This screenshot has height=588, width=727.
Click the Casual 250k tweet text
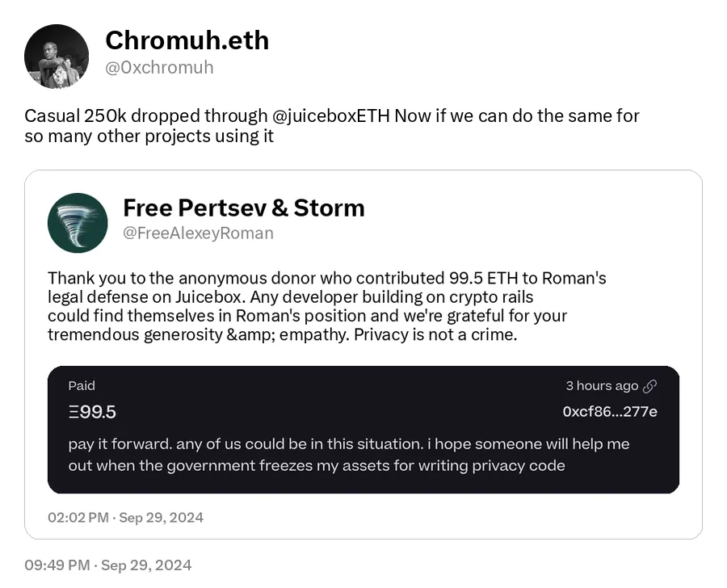coord(332,126)
